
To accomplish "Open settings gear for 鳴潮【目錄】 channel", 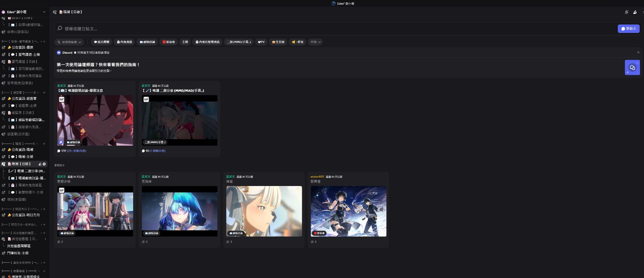I will click(44, 164).
